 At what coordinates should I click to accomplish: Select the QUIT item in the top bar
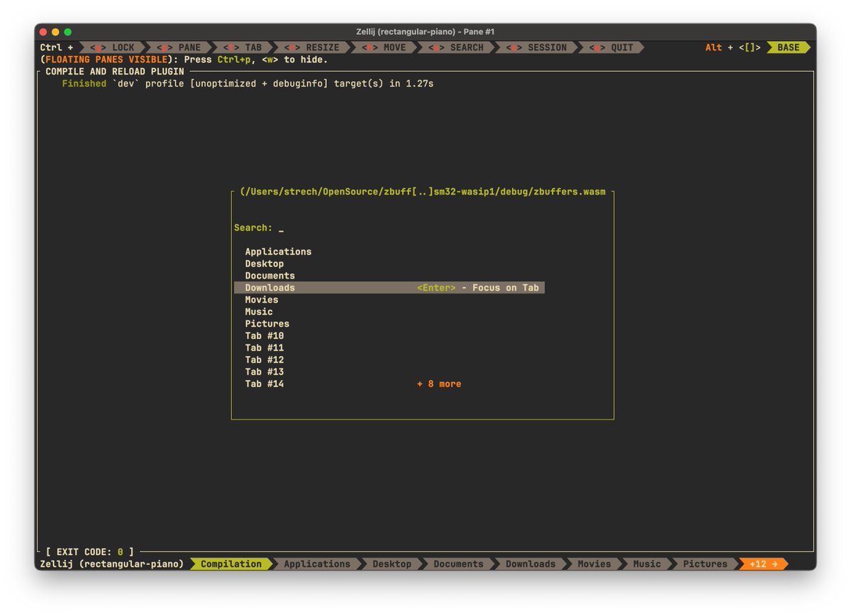(611, 47)
